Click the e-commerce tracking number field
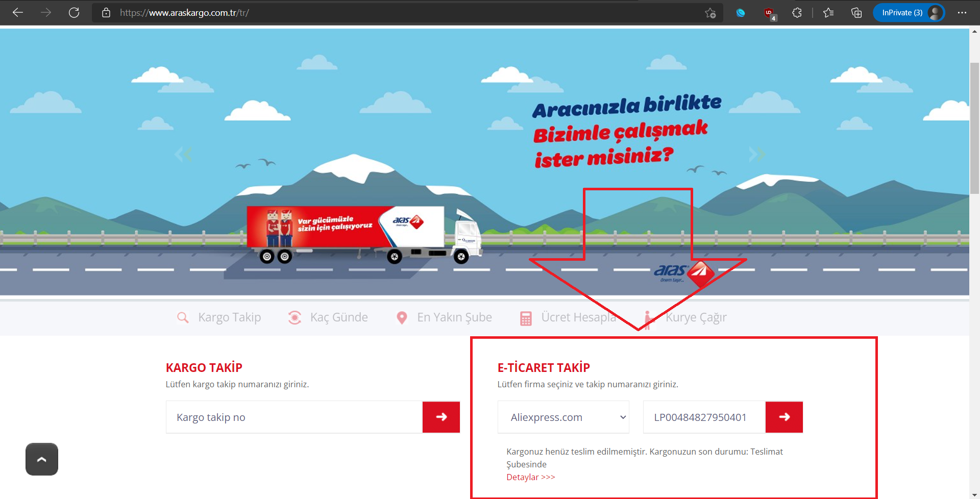980x499 pixels. click(x=704, y=417)
